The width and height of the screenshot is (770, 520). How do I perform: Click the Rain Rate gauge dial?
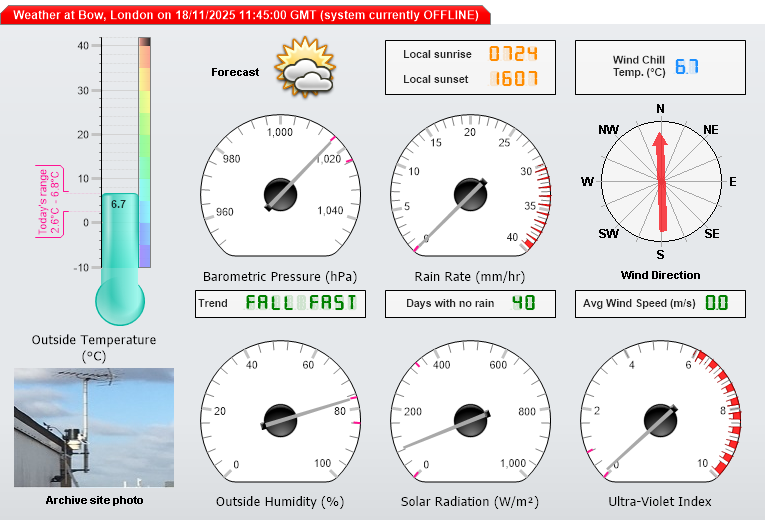point(470,190)
